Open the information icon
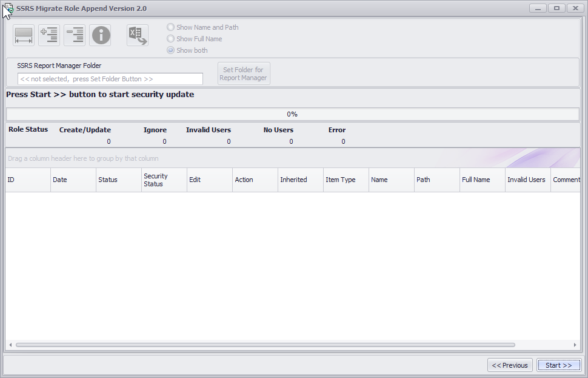 pyautogui.click(x=100, y=35)
